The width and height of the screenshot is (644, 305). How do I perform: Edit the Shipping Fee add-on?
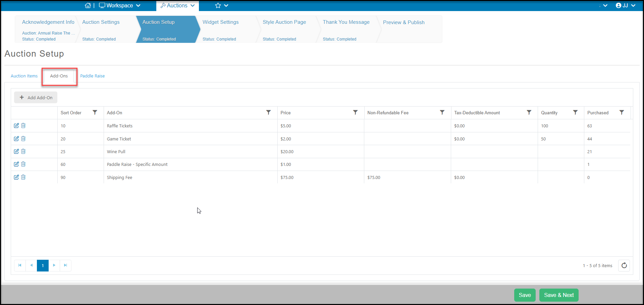click(x=16, y=177)
